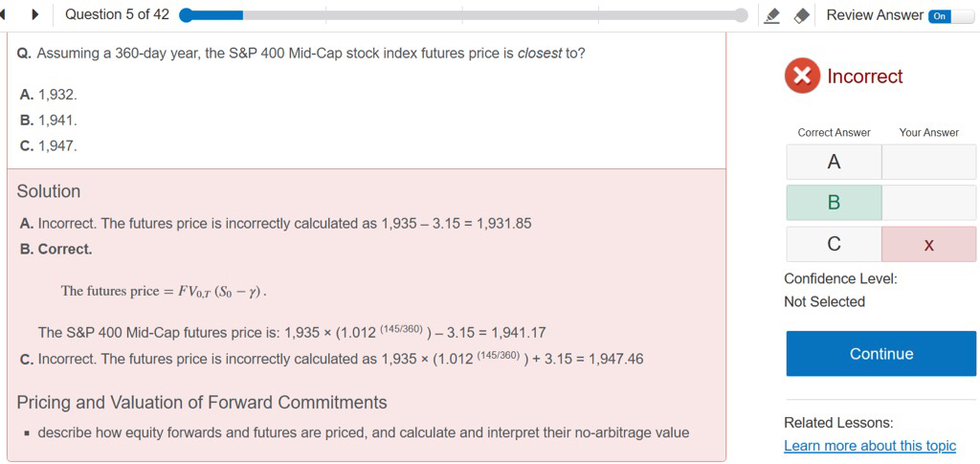This screenshot has width=980, height=464.
Task: Click the red Incorrect X icon
Action: click(x=802, y=77)
